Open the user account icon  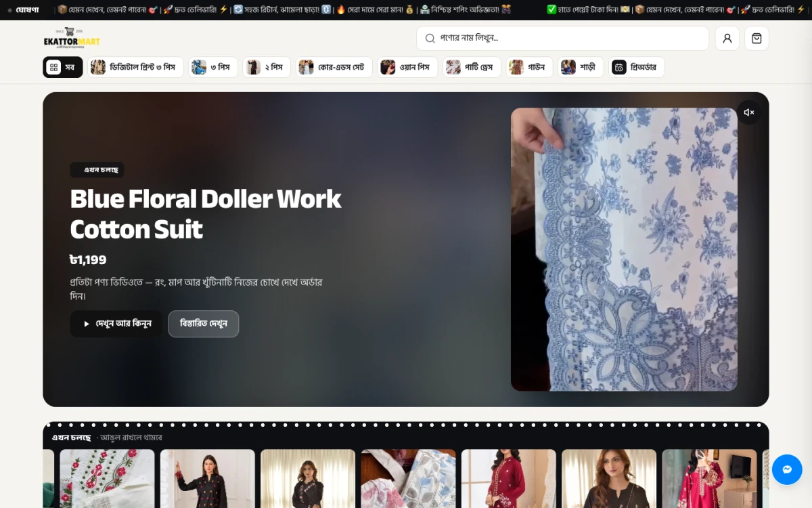(727, 39)
